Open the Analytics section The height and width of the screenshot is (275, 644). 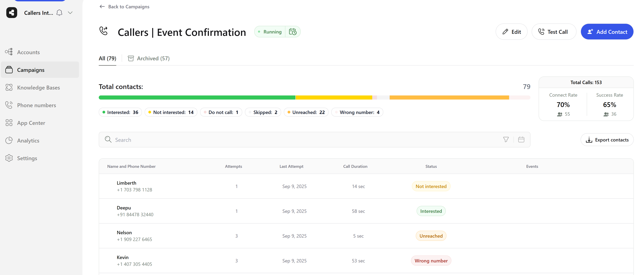coord(28,140)
